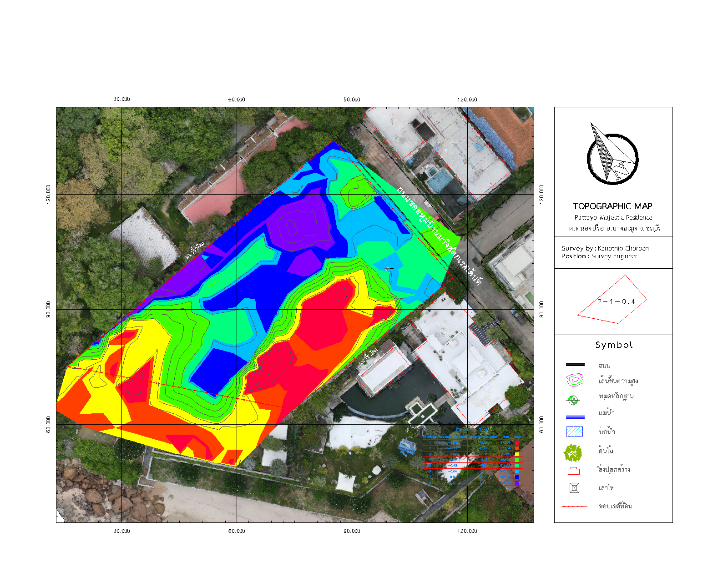The height and width of the screenshot is (582, 728).
Task: Click the Maximum Elevation column header
Action: point(483,436)
